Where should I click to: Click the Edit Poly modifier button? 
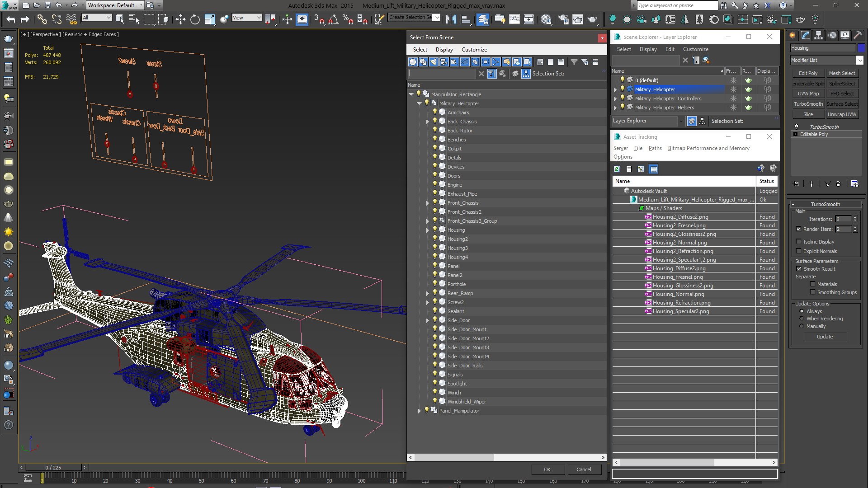[808, 73]
